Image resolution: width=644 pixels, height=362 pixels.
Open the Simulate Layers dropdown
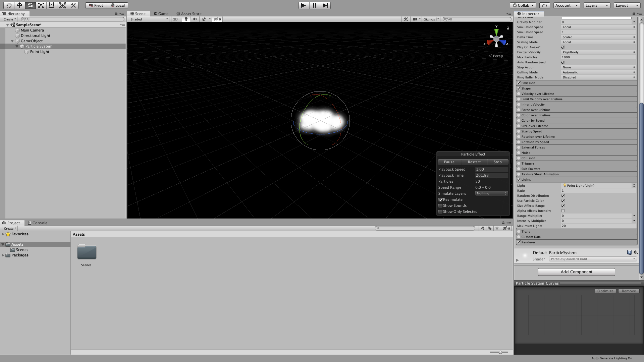click(491, 193)
